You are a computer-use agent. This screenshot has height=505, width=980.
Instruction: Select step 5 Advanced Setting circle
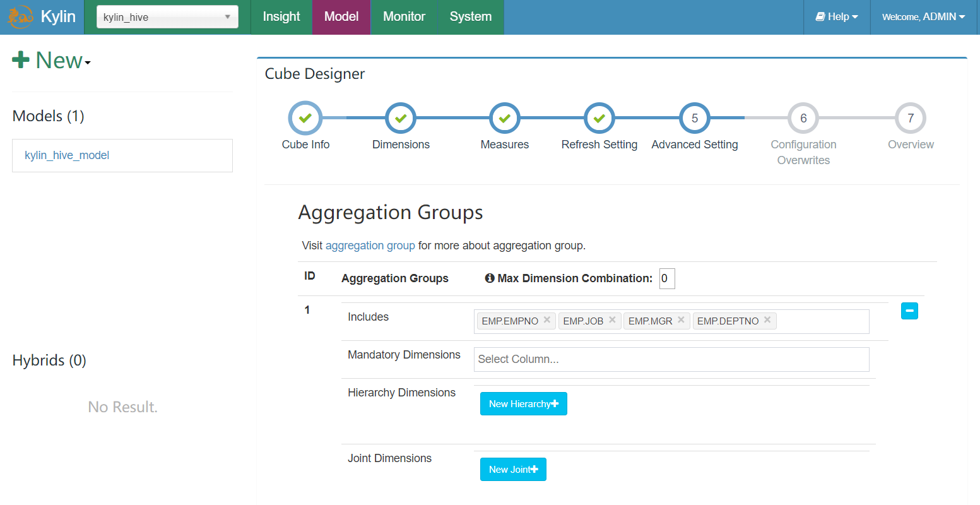695,118
